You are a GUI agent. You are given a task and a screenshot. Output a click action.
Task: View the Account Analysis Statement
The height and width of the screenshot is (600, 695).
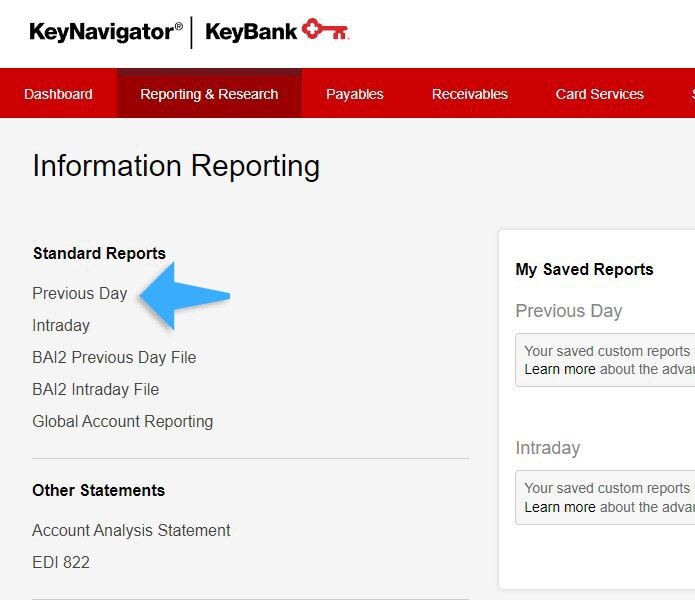(131, 531)
